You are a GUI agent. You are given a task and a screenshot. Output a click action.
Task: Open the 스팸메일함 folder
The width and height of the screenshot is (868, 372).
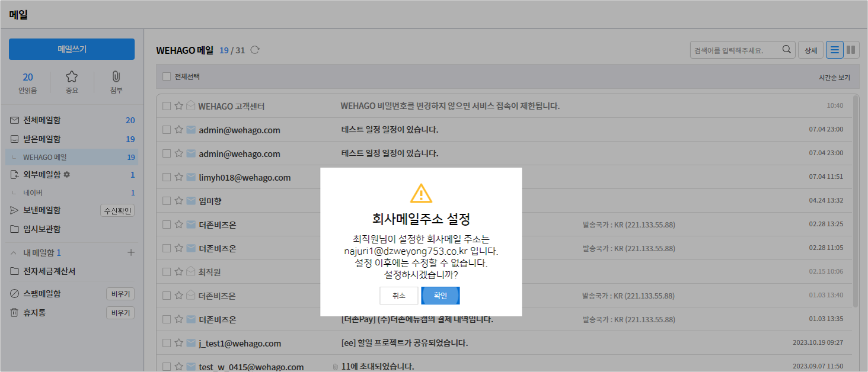[42, 294]
